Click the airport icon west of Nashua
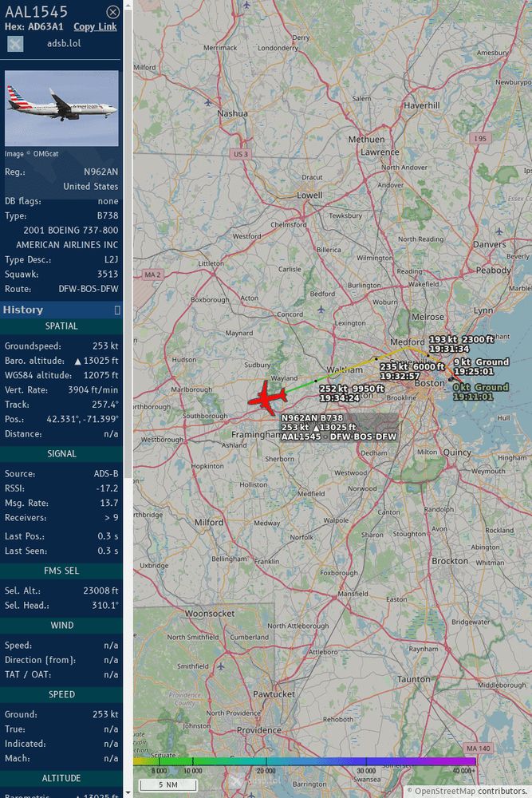Screen dimensions: 532x798 pyautogui.click(x=207, y=103)
